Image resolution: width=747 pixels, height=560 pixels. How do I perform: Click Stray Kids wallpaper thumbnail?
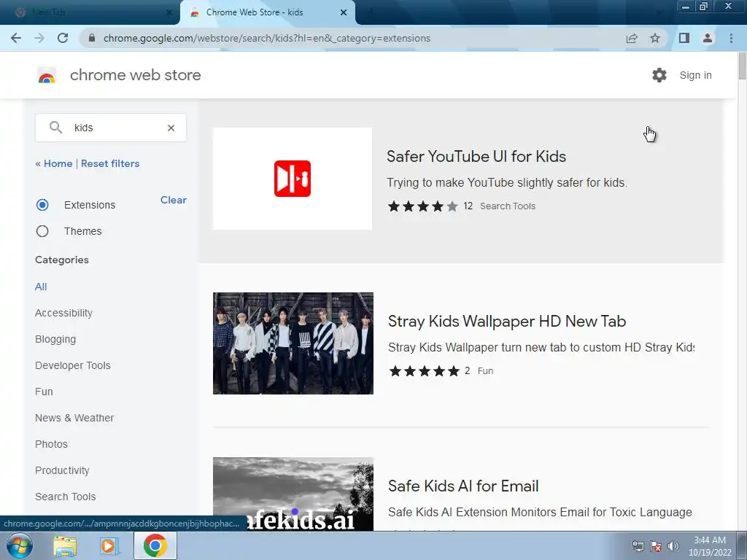tap(293, 343)
